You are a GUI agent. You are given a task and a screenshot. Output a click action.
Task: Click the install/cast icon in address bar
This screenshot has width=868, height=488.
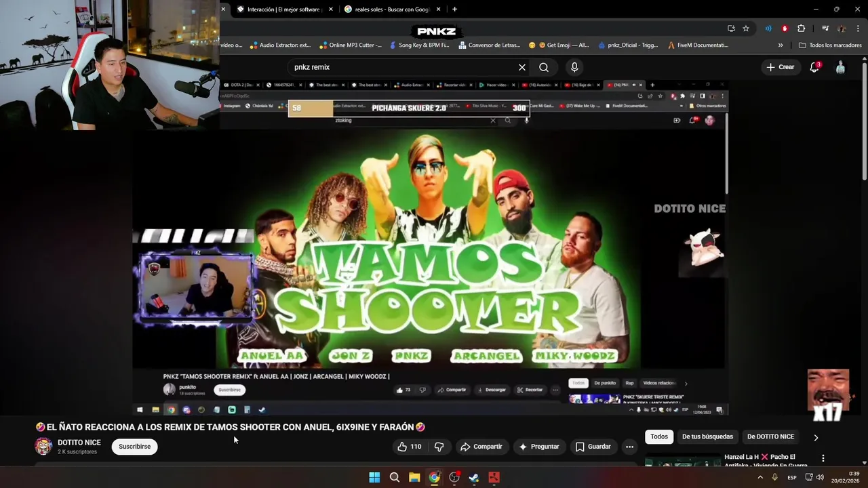(x=731, y=28)
